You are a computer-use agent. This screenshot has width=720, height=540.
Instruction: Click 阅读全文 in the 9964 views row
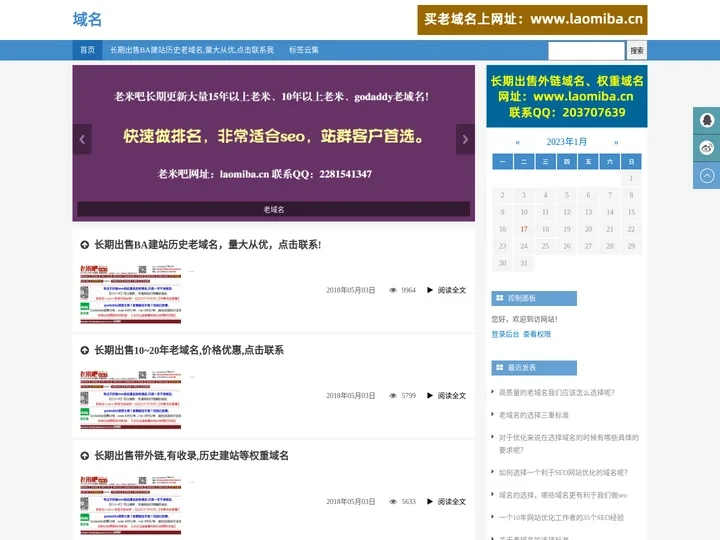click(452, 290)
